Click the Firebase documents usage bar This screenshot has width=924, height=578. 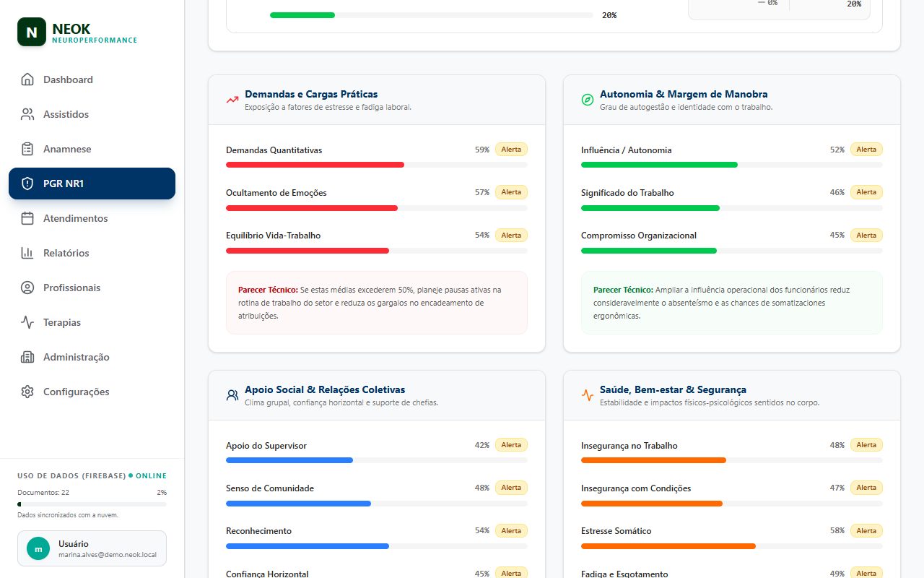point(92,504)
